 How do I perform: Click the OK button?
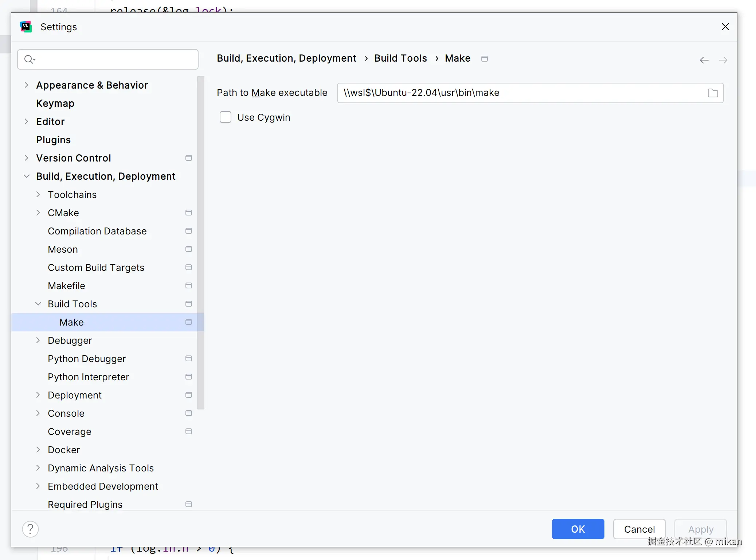click(x=577, y=529)
